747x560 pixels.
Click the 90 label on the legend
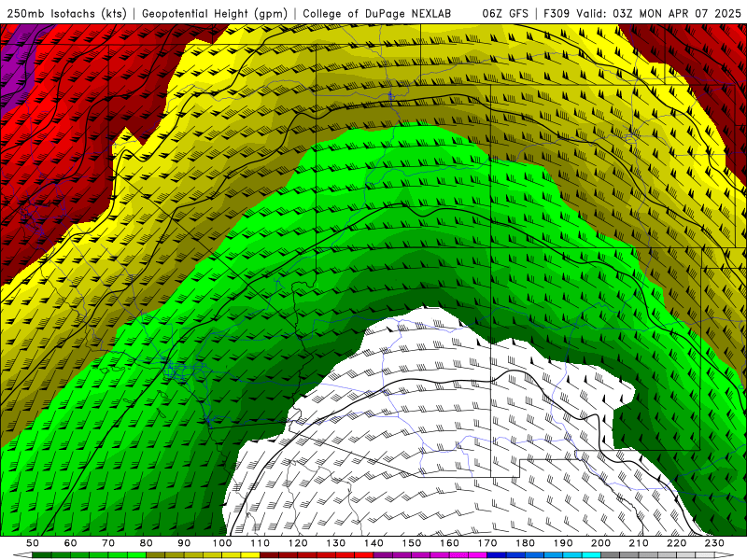[184, 543]
